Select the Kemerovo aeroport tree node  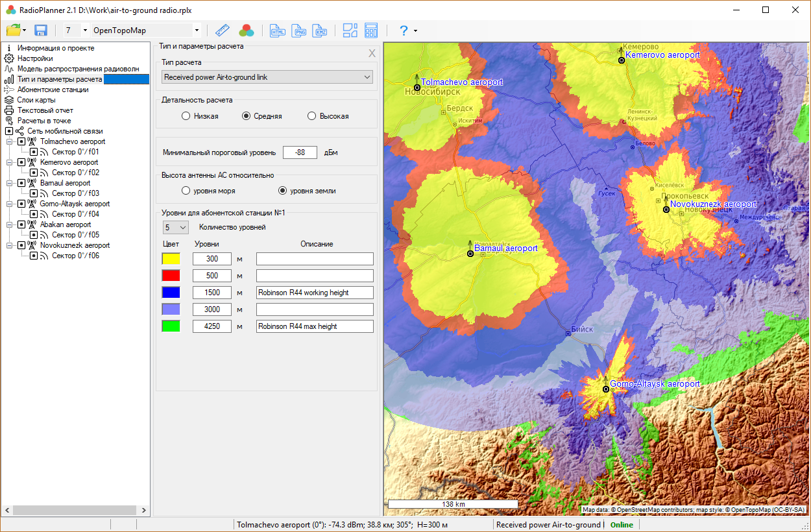coord(69,162)
